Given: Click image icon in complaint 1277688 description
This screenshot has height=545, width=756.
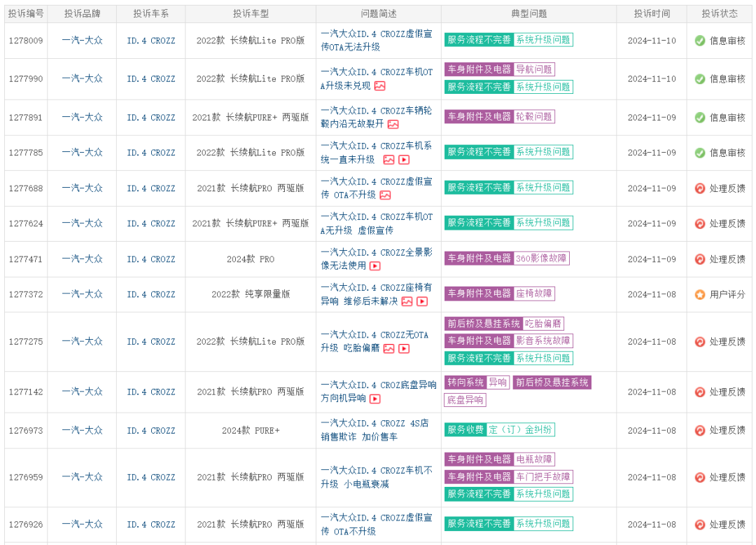Looking at the screenshot, I should 385,195.
